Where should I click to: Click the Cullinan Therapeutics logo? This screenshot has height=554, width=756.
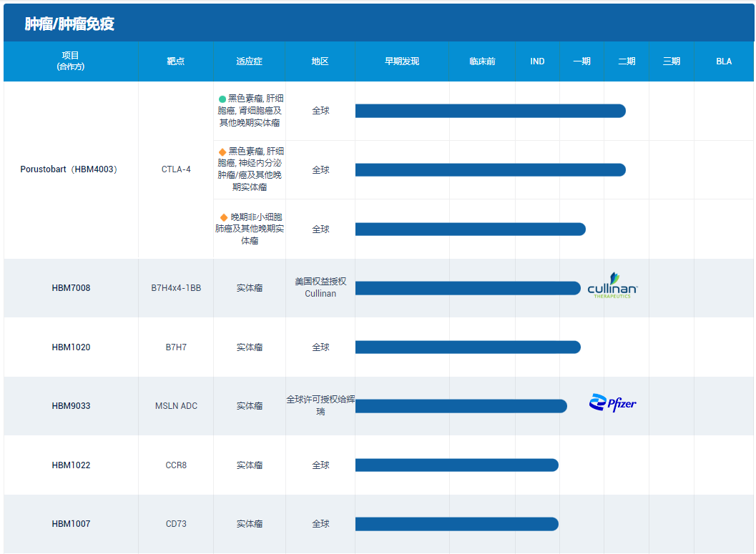click(612, 286)
